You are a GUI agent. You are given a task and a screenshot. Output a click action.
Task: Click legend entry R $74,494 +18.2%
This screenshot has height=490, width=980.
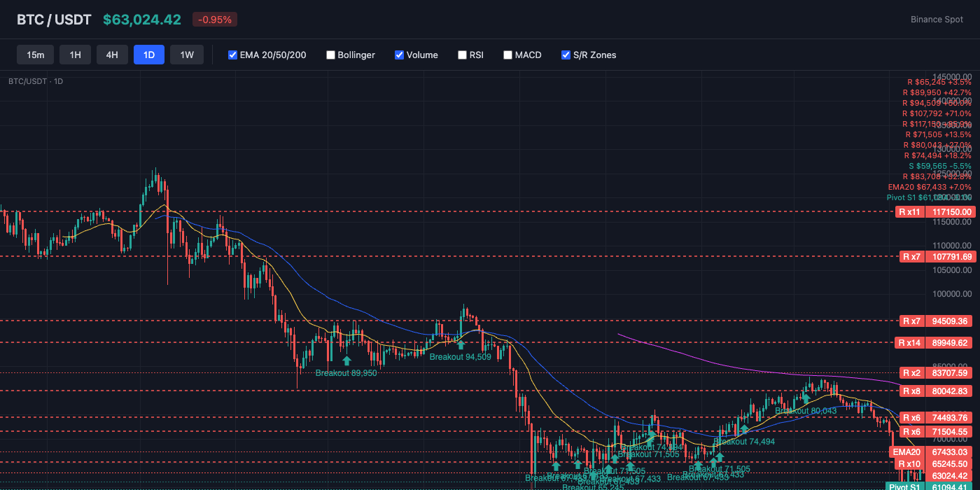coord(937,155)
